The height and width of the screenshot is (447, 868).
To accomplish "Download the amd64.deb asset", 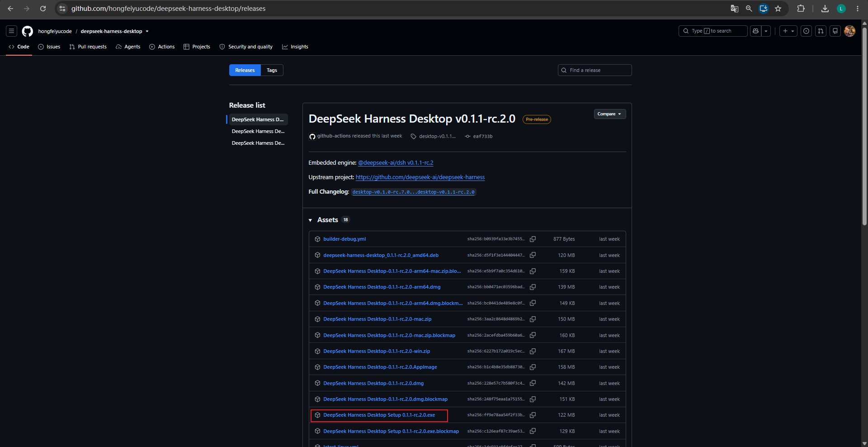I will [381, 255].
